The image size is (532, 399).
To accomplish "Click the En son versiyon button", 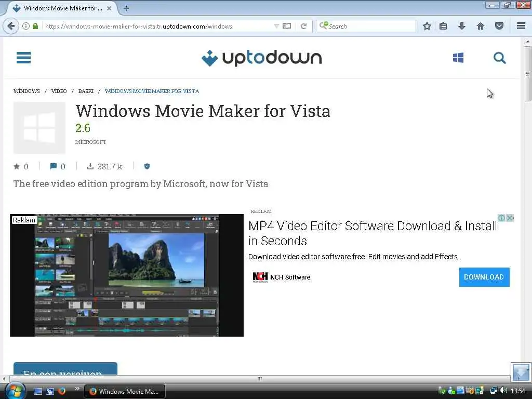I will pyautogui.click(x=65, y=369).
